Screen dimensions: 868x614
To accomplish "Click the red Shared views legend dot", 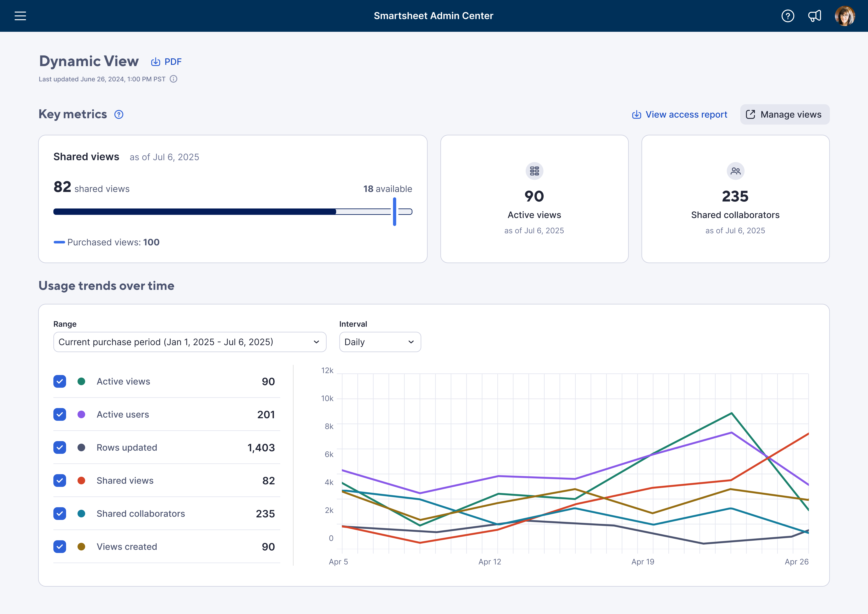I will point(81,481).
